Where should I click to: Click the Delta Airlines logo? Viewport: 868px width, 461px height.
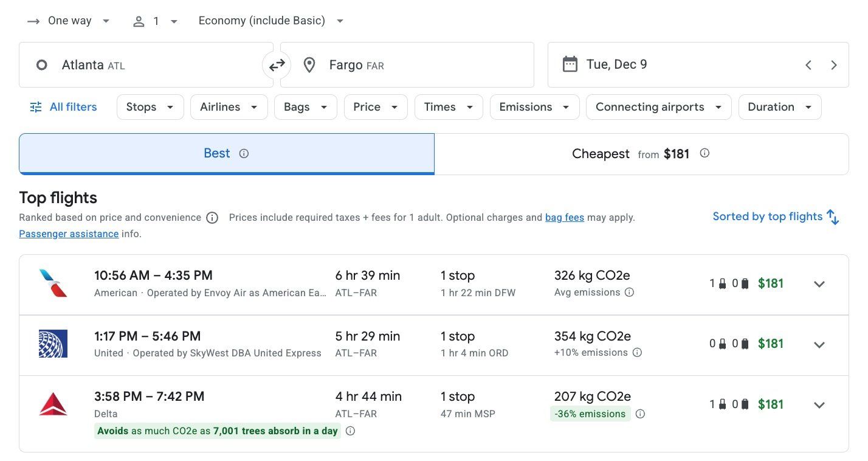click(53, 404)
